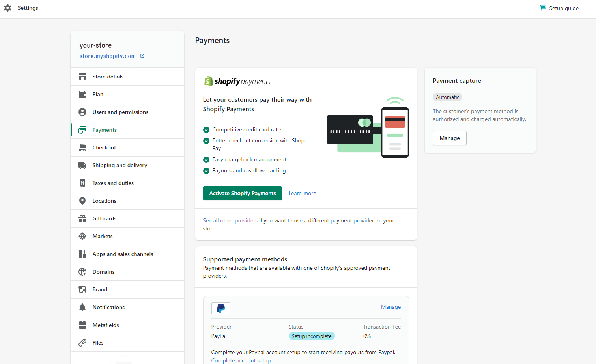Screen dimensions: 596x364
Task: Click the PayPal logo tile
Action: point(220,308)
